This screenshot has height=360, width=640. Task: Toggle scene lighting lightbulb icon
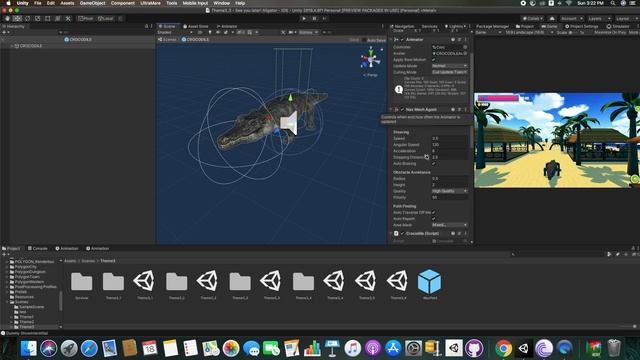tap(210, 32)
